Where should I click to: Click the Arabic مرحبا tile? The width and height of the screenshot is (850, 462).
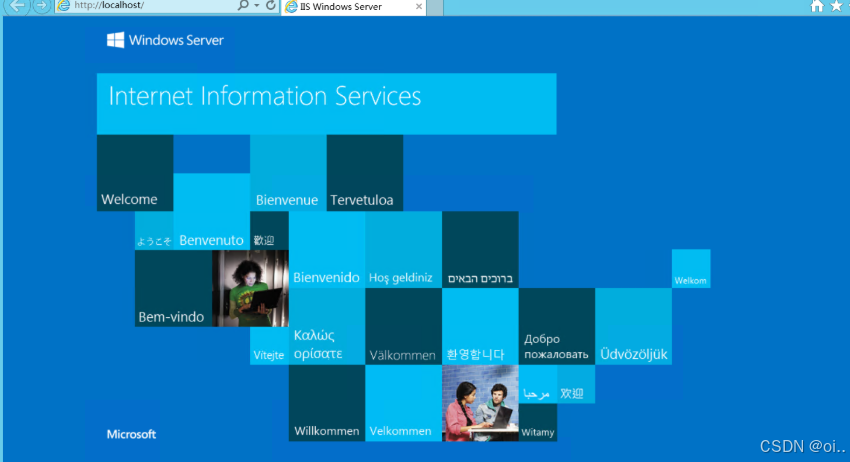tap(538, 384)
